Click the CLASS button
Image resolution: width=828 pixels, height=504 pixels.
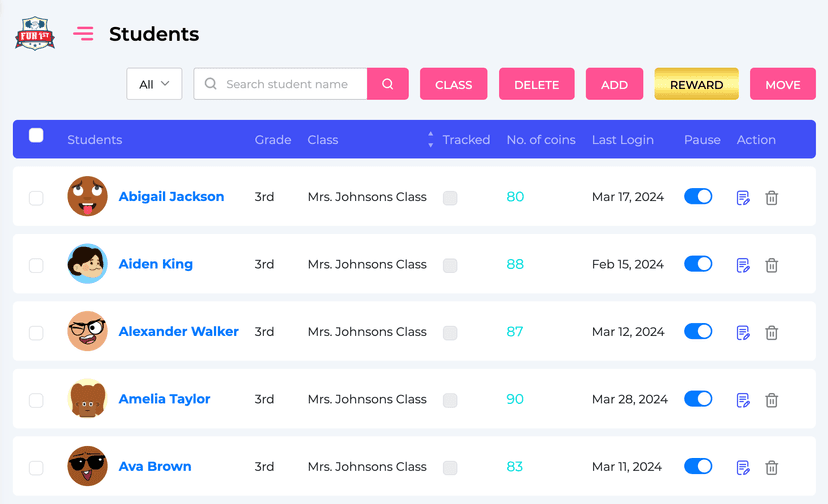point(453,84)
